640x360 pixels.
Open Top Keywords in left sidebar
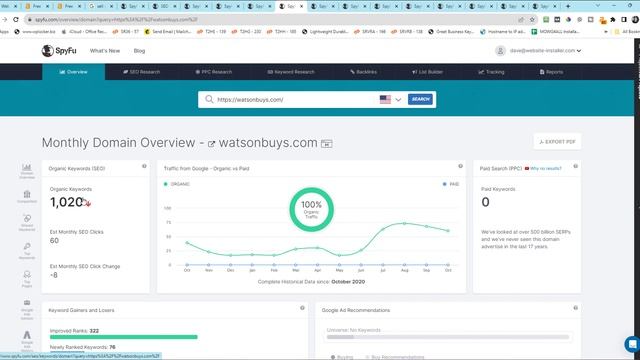[x=27, y=251]
